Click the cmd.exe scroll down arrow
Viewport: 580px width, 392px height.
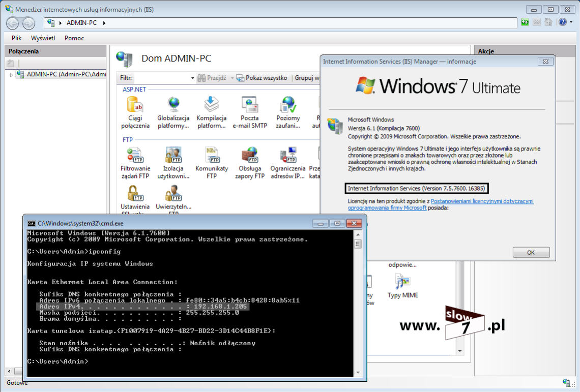[x=358, y=372]
